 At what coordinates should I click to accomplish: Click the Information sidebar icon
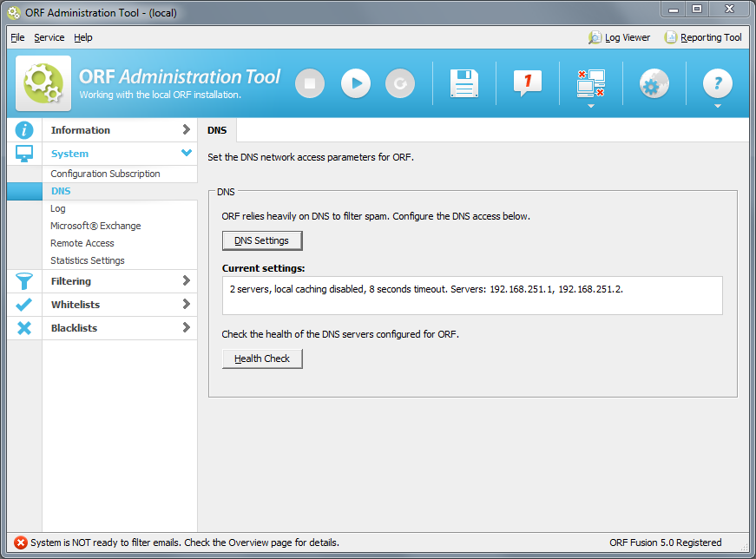(24, 130)
